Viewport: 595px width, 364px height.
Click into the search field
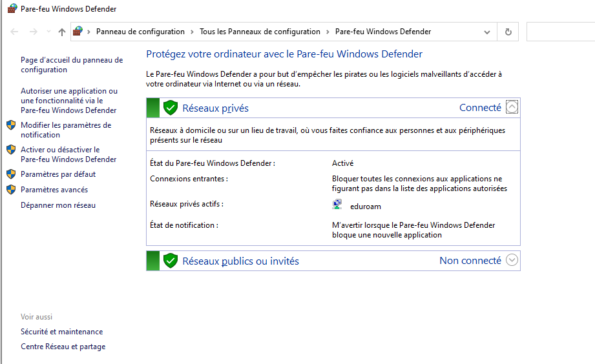pos(561,32)
